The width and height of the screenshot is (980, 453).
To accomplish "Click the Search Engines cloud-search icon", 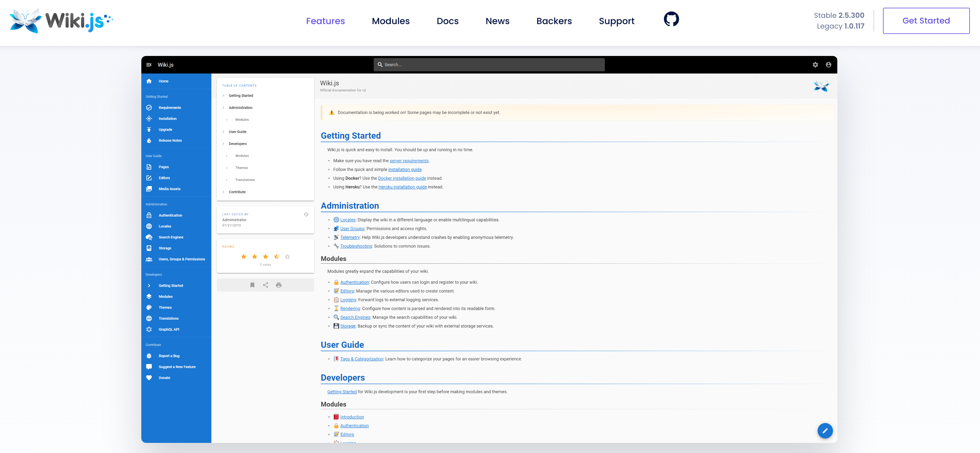I will 149,237.
